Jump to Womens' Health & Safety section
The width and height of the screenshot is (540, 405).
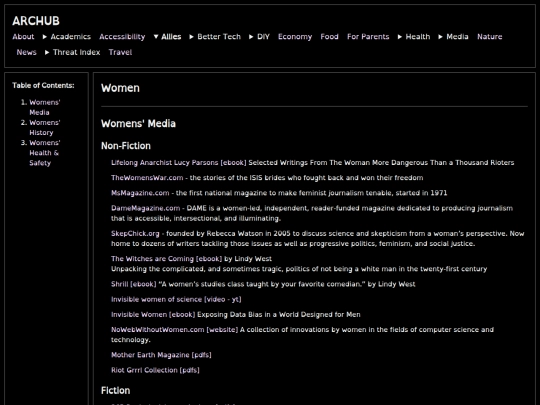click(44, 153)
